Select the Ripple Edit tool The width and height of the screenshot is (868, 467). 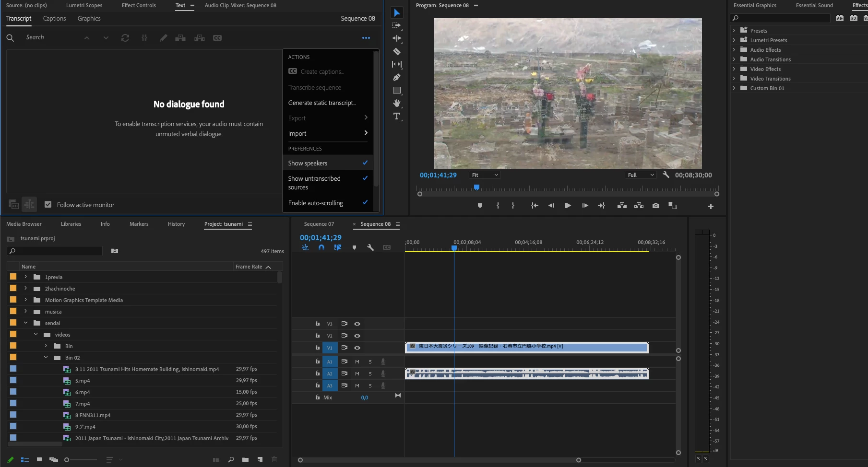point(397,38)
